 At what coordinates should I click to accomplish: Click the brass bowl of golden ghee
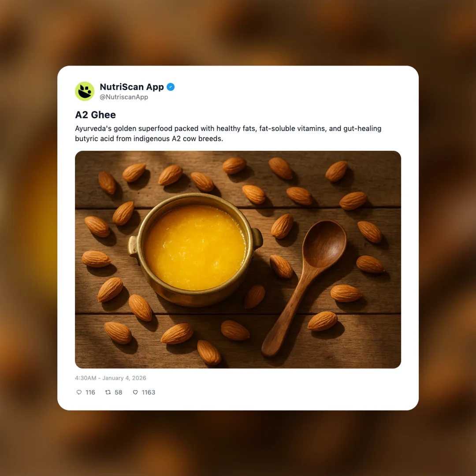click(196, 249)
